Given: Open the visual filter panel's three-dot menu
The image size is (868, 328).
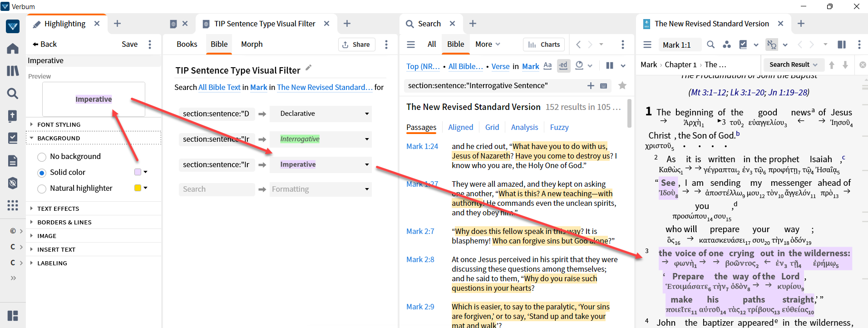Looking at the screenshot, I should (386, 44).
